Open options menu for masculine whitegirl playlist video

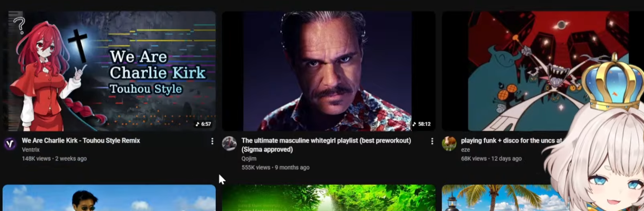click(x=432, y=141)
